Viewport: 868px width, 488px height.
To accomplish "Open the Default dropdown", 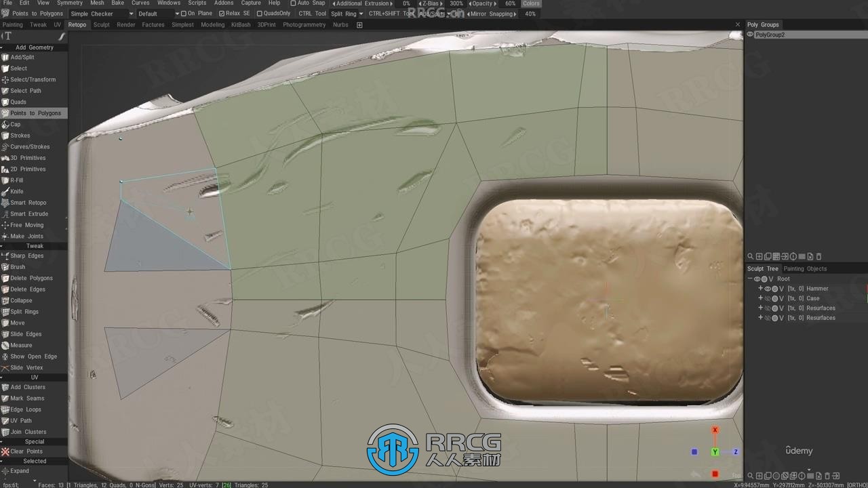I will coord(159,14).
